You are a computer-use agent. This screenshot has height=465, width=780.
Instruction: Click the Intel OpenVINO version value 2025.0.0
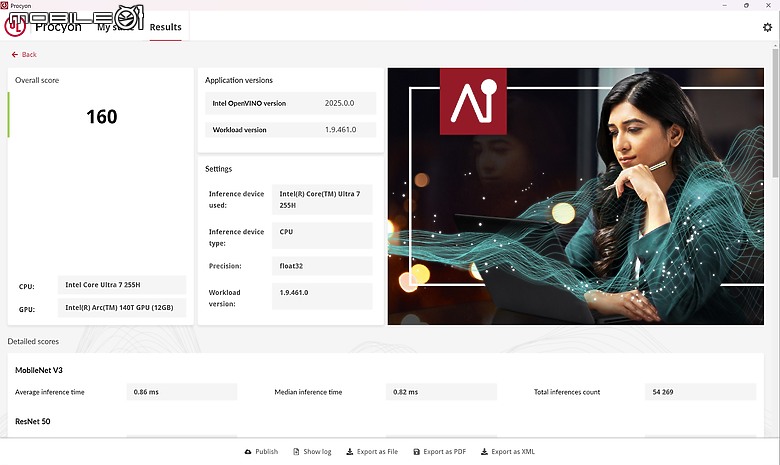(x=339, y=103)
